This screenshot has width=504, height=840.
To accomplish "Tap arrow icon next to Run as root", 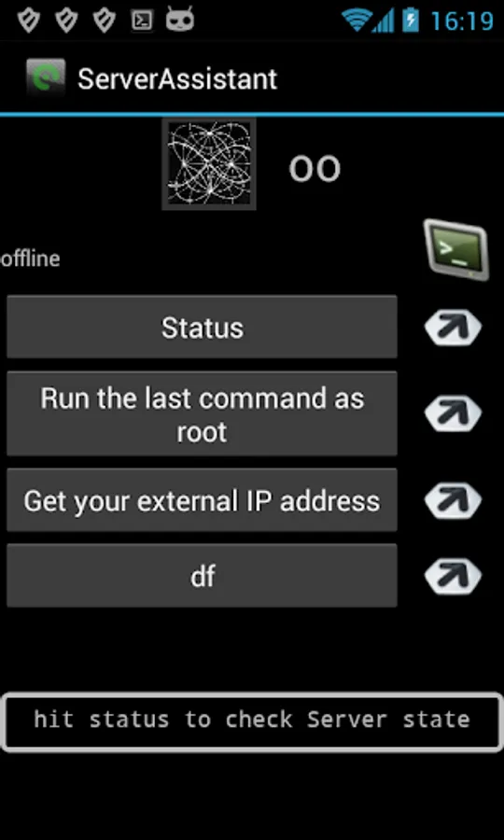I will coord(453,413).
